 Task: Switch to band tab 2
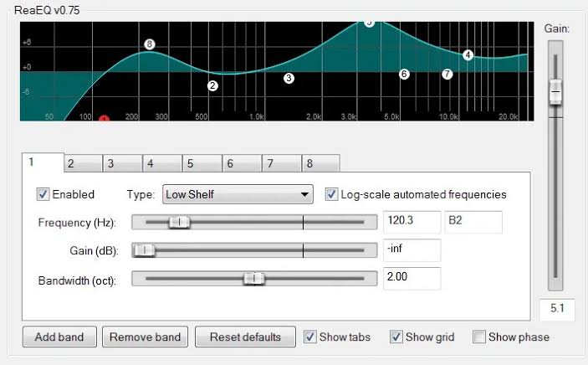pyautogui.click(x=84, y=164)
